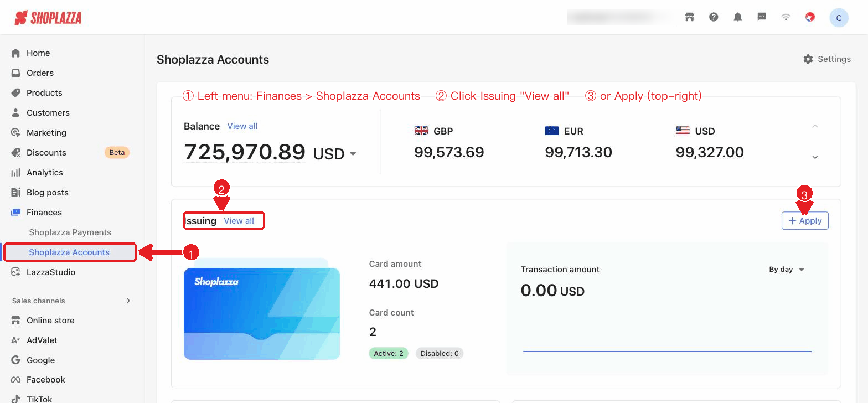Click the Online store shop icon

16,321
